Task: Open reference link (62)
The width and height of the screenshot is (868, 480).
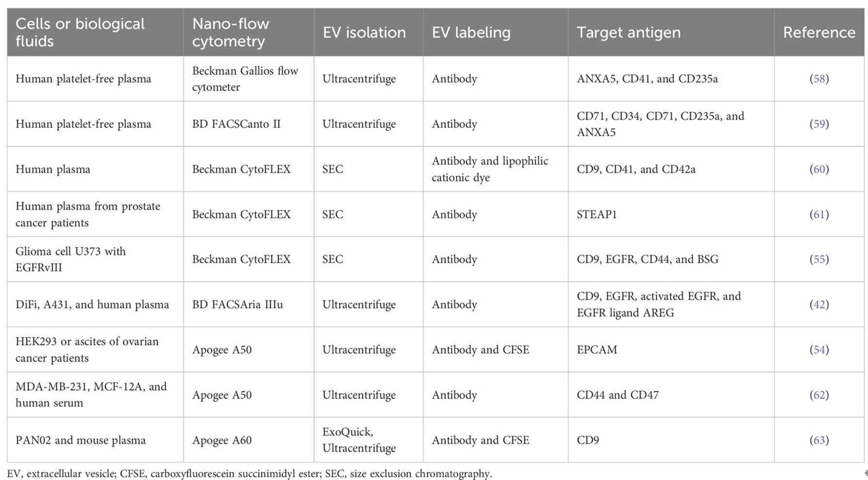Action: [819, 395]
